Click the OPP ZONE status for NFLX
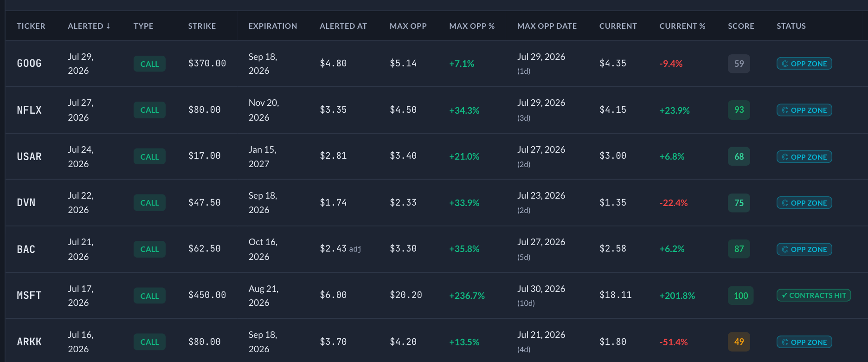The image size is (868, 362). pos(804,110)
